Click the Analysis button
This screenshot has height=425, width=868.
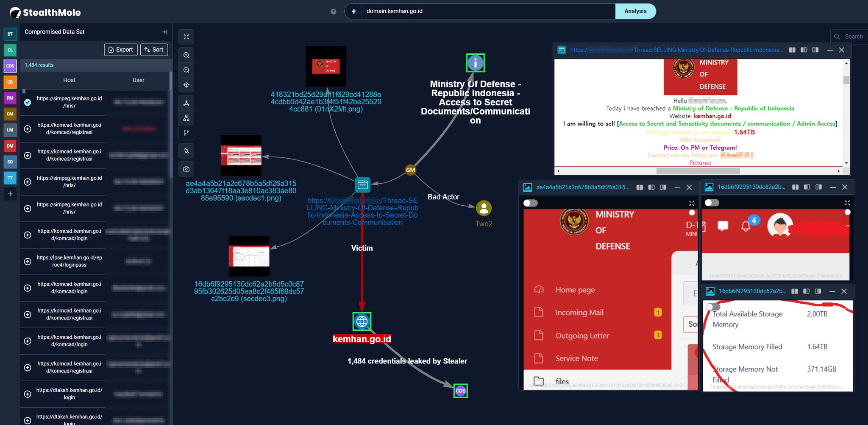point(635,11)
